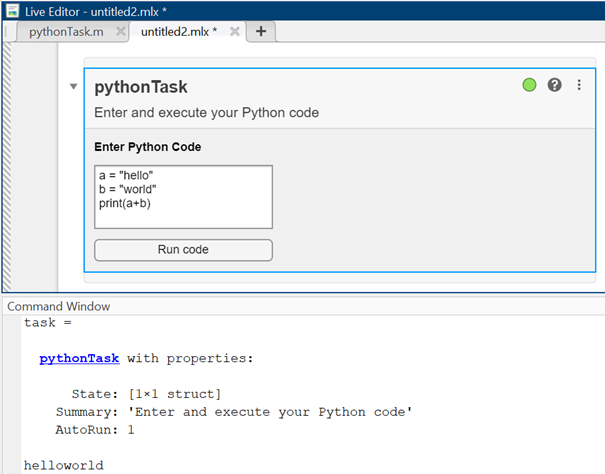Screen dimensions: 605x474
Task: Click the pythonTask heading of the live task
Action: pos(141,87)
